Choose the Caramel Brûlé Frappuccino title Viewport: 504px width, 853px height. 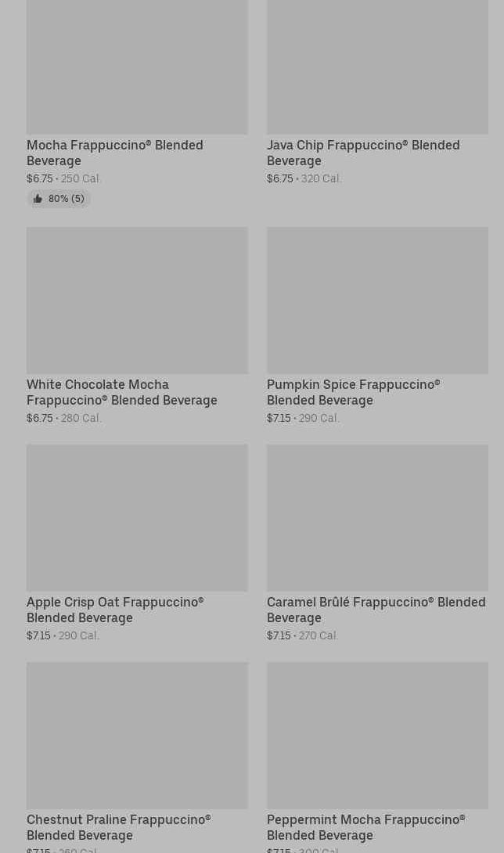[376, 610]
